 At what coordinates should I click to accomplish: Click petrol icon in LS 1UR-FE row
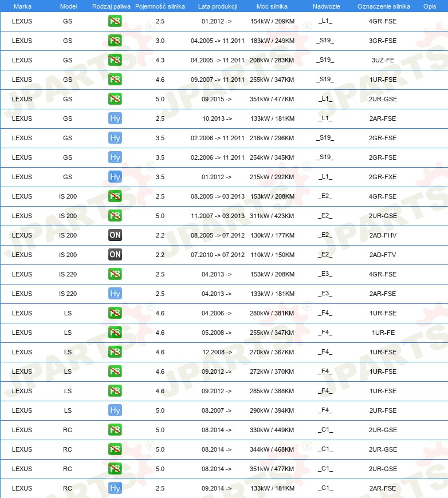[115, 332]
